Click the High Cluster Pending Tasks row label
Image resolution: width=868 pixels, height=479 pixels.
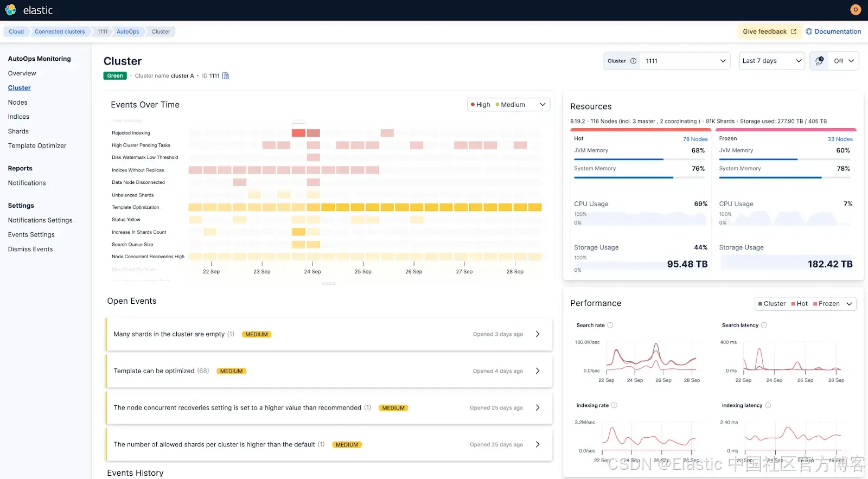point(141,145)
